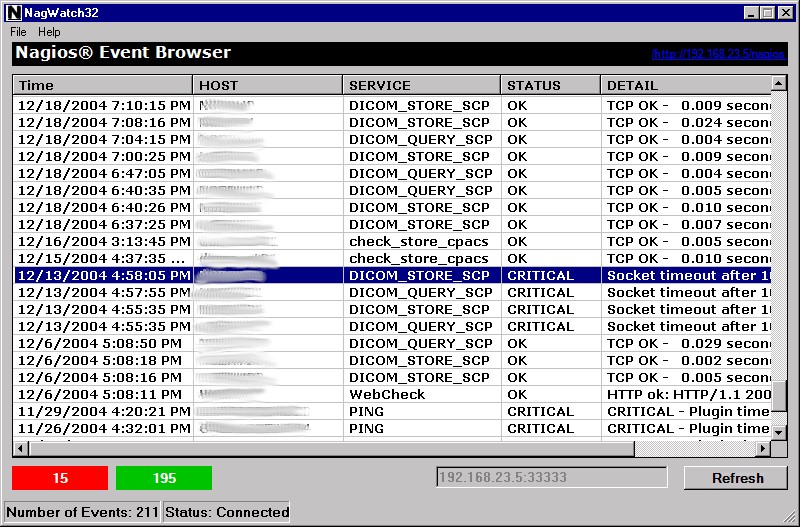Select the 12/18/2004 7:10:15 PM event row
The image size is (800, 527).
pos(392,106)
